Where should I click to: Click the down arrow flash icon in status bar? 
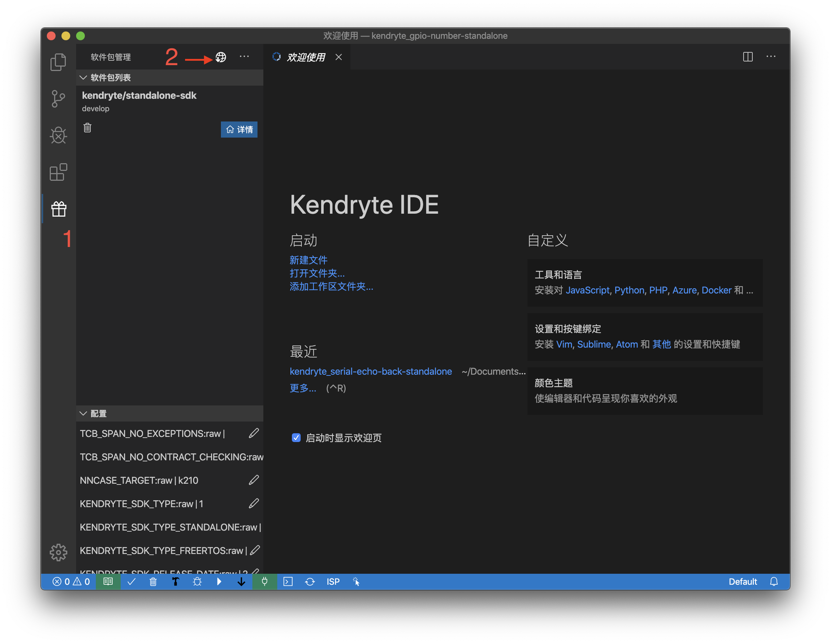click(241, 581)
